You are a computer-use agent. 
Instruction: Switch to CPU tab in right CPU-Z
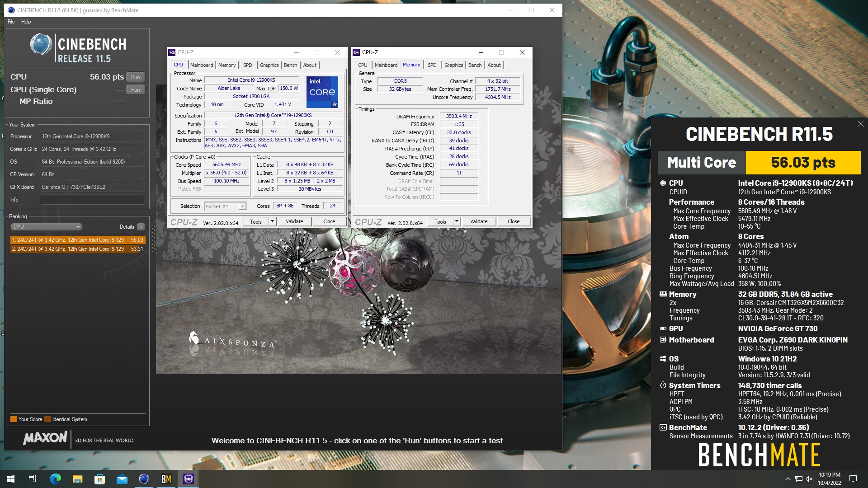coord(363,65)
